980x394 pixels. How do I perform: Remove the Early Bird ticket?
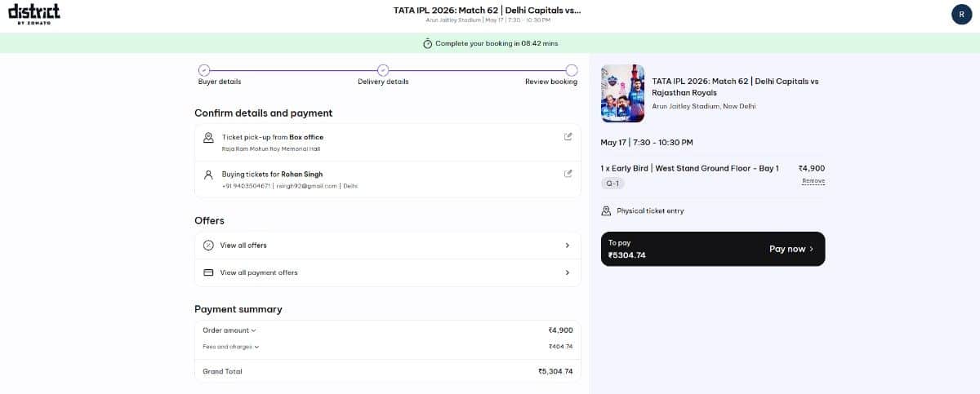click(813, 181)
